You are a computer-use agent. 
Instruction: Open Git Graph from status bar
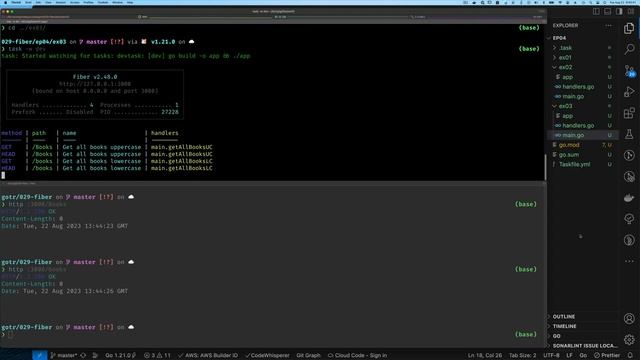pos(308,356)
